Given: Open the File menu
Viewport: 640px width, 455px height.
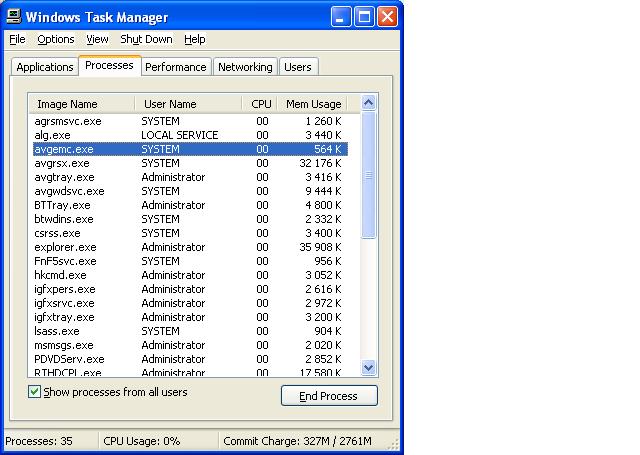Looking at the screenshot, I should click(x=17, y=39).
